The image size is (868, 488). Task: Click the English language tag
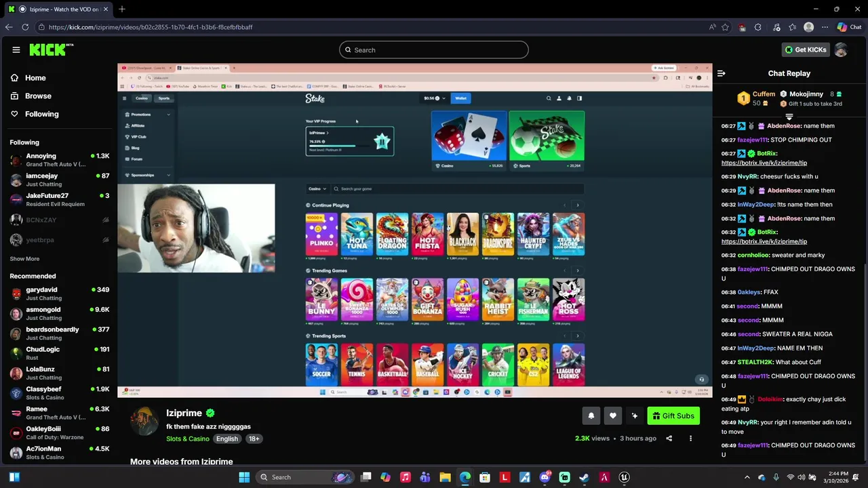pos(227,439)
